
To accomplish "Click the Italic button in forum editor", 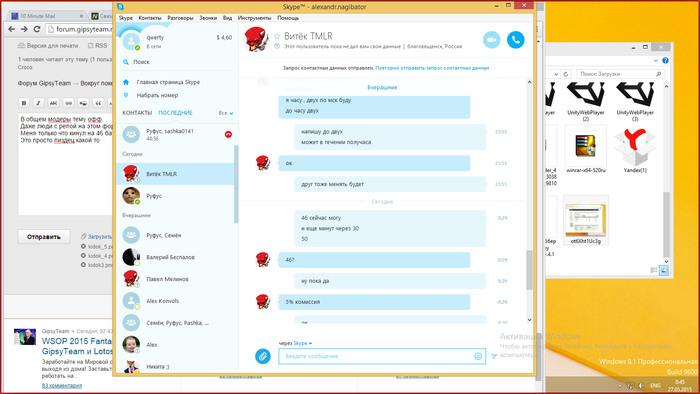I will coord(38,103).
